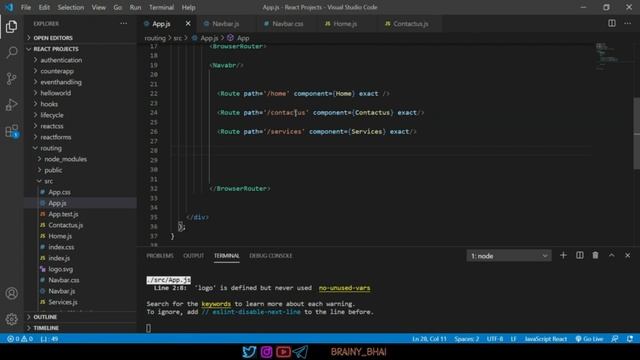The width and height of the screenshot is (640, 360).
Task: Switch to the Contactus.js tab
Action: [x=411, y=24]
